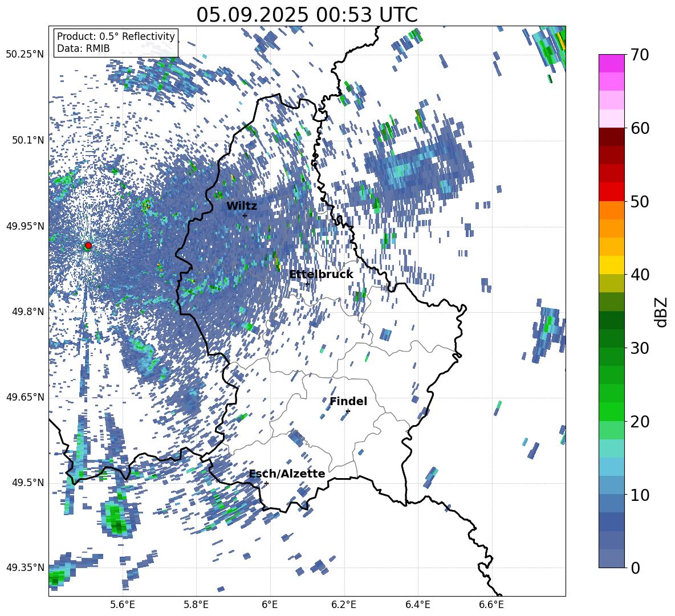
Task: Select the Findel station label
Action: [x=348, y=401]
